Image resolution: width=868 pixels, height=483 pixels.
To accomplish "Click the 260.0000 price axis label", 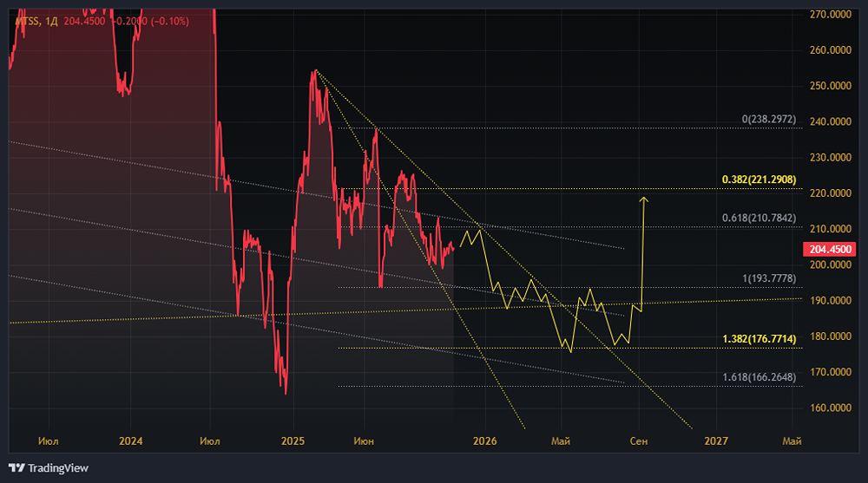I will point(831,49).
